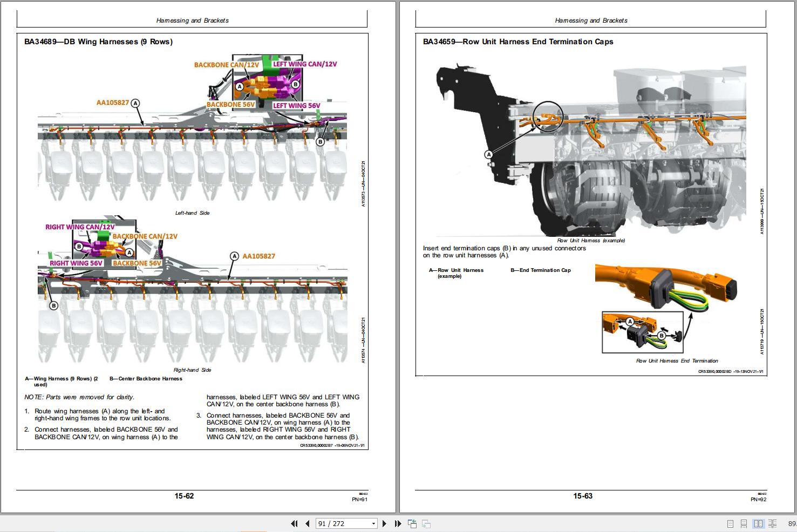Toggle two-page facing view
The height and width of the screenshot is (532, 797).
coord(758,523)
